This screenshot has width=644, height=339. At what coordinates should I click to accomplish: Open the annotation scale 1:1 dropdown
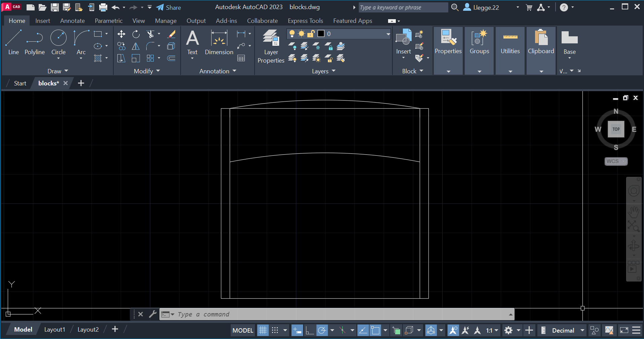[x=492, y=330]
